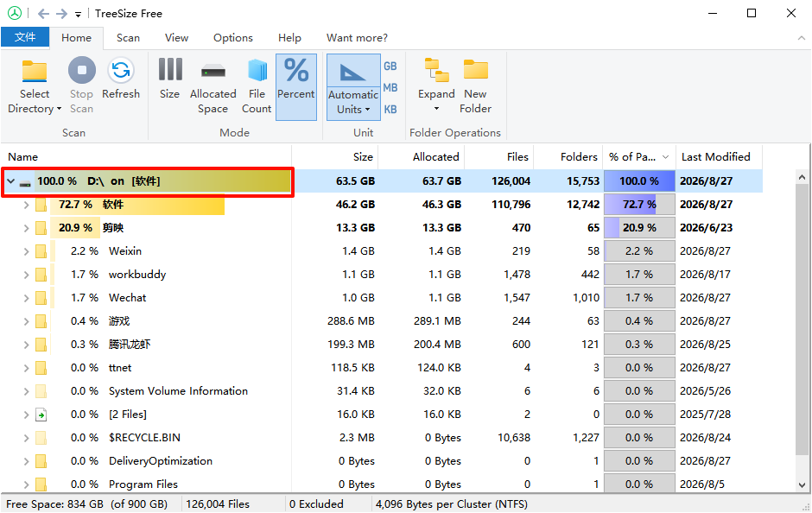Screen dimensions: 812x513
Task: Select the Program Files row
Action: coord(382,484)
